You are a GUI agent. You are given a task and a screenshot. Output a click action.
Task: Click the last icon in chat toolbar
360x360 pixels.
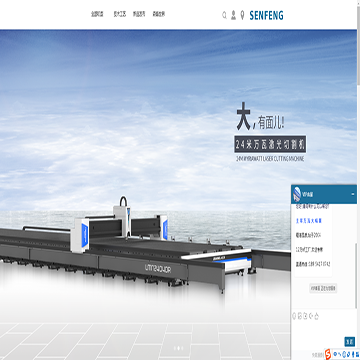[x=316, y=316]
